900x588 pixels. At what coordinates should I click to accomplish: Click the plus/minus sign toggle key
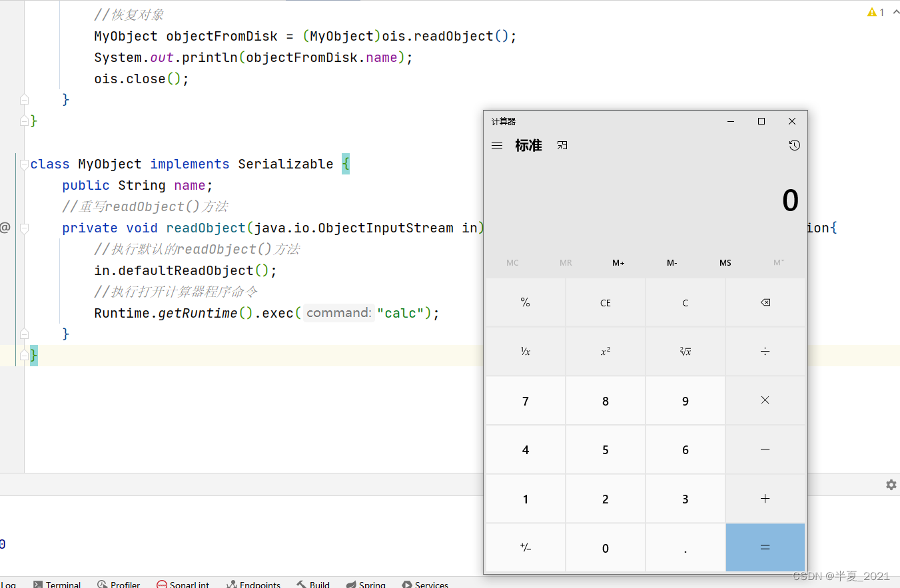click(526, 547)
